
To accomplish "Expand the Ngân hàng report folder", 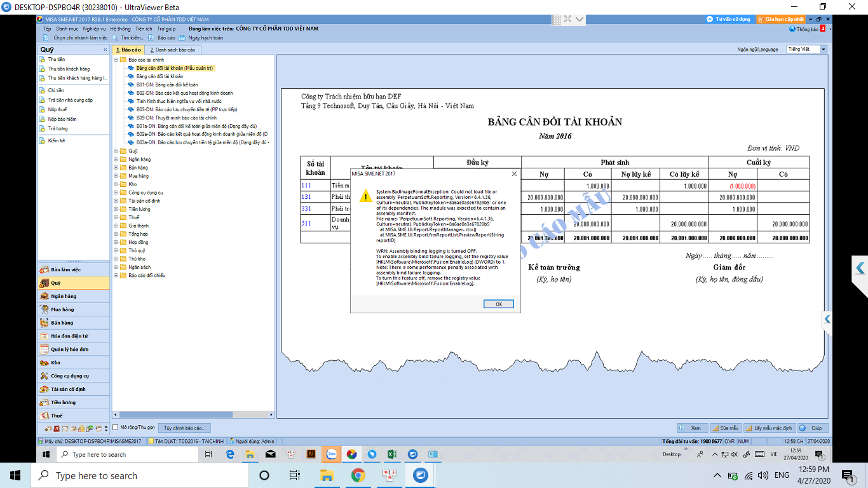I will [116, 159].
